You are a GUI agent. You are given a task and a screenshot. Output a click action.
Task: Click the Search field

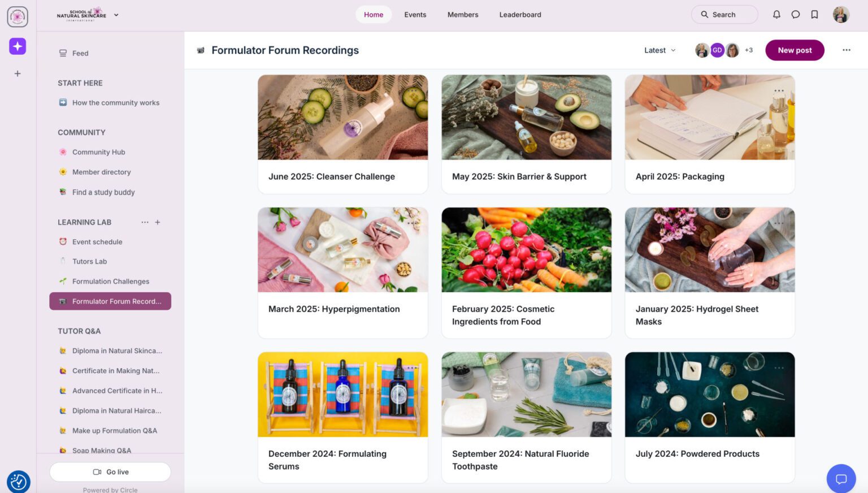point(724,15)
